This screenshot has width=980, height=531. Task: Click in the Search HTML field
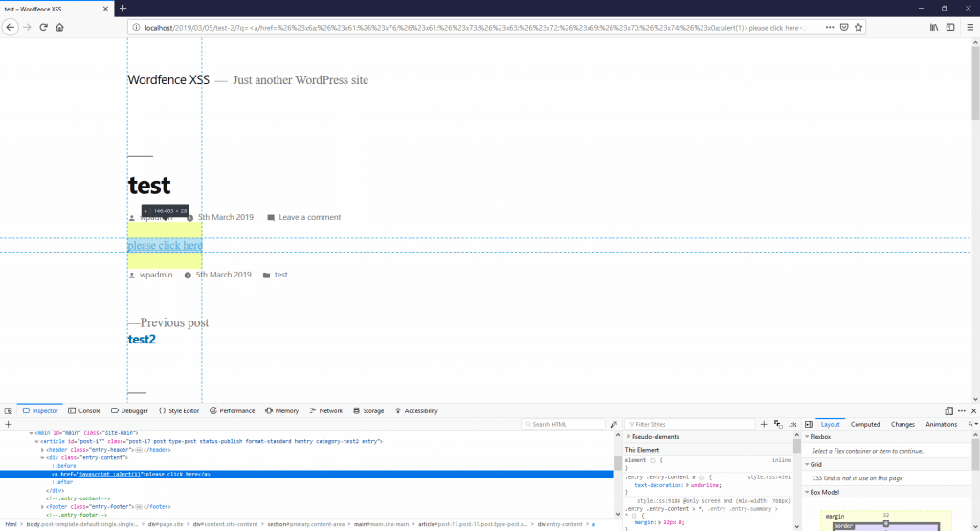point(564,424)
